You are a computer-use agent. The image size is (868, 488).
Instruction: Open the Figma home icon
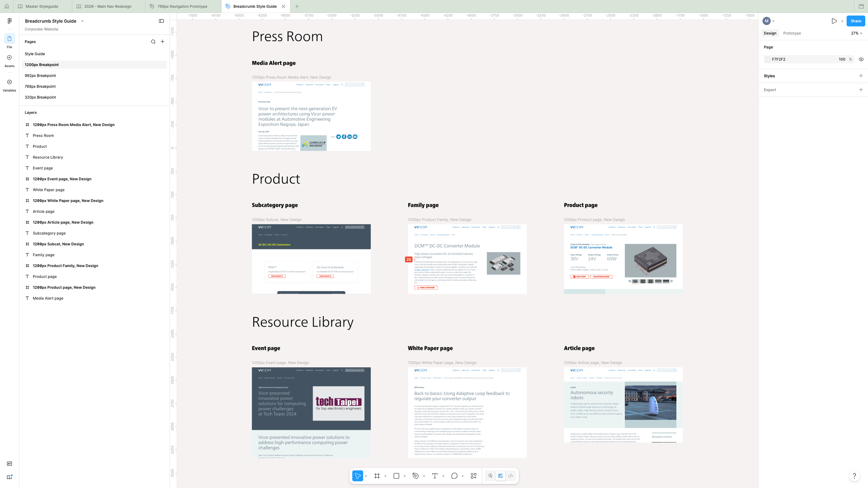(x=7, y=6)
